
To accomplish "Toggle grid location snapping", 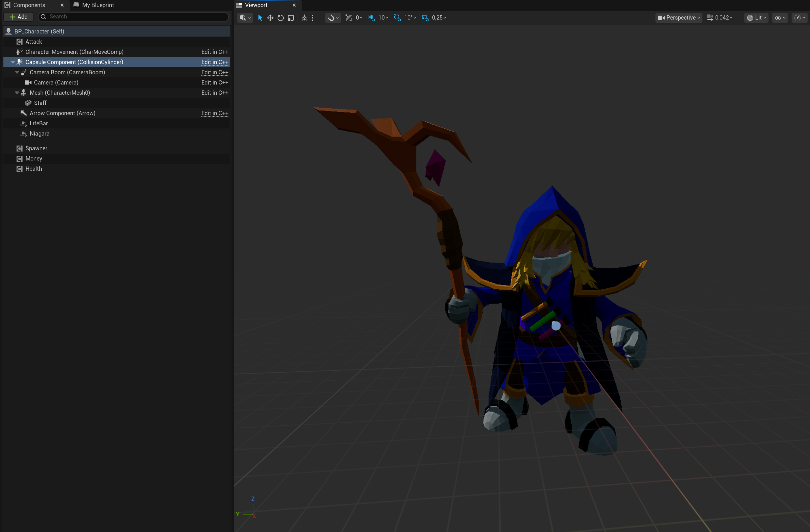I will click(371, 18).
